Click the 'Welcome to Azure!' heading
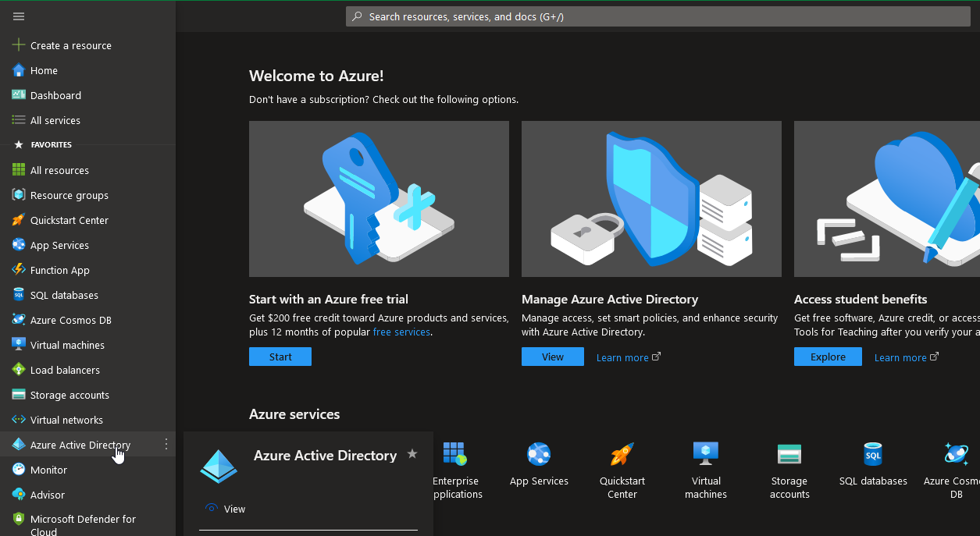Viewport: 980px width, 536px height. tap(316, 76)
